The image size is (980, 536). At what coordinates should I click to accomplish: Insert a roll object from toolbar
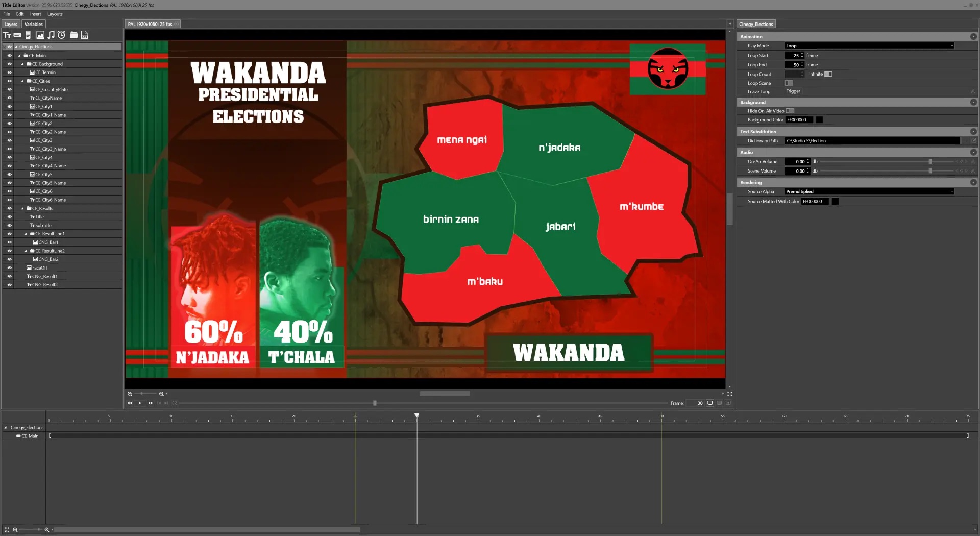(x=28, y=35)
